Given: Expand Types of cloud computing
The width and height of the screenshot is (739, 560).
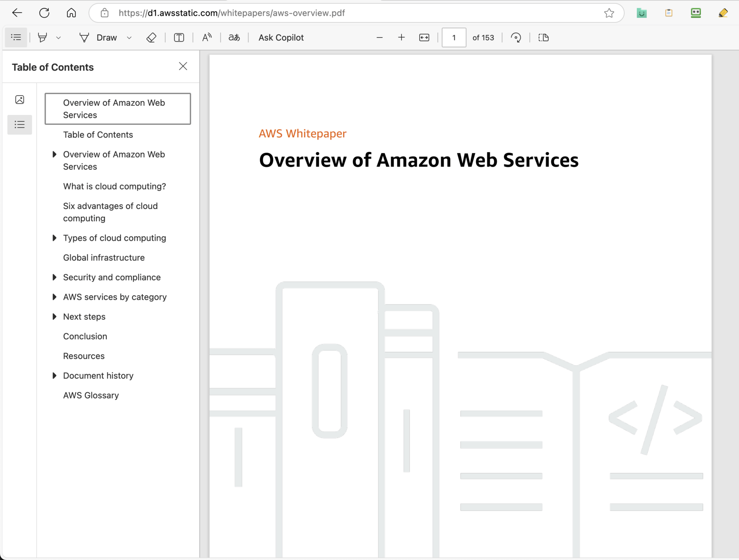Looking at the screenshot, I should tap(54, 238).
